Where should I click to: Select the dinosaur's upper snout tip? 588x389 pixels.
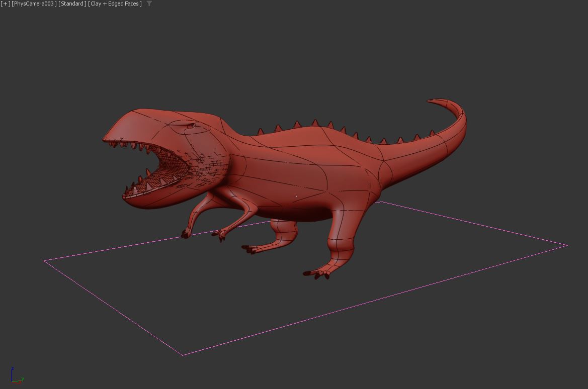tap(107, 139)
